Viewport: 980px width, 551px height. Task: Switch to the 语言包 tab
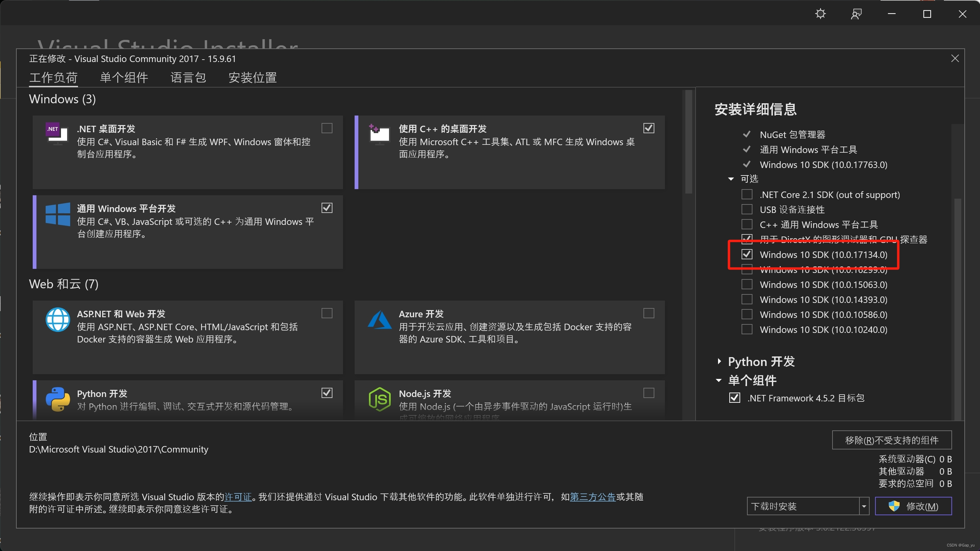[x=188, y=78]
